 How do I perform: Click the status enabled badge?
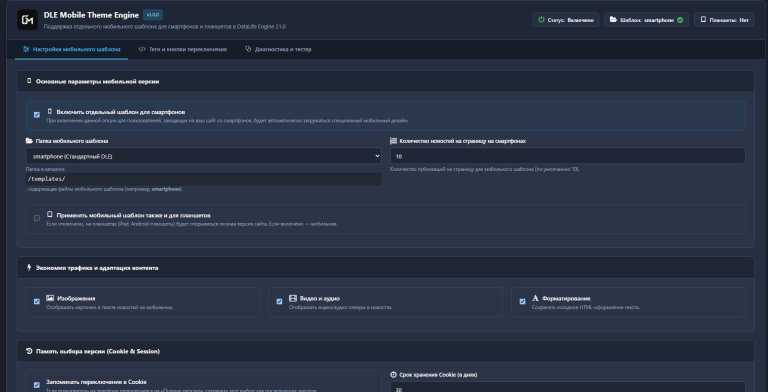coord(566,20)
